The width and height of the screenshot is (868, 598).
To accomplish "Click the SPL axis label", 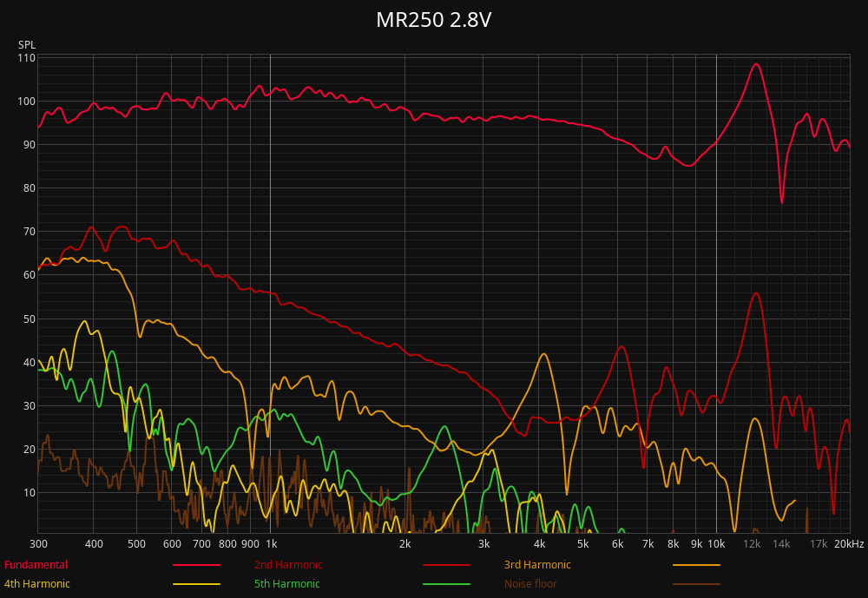I will [x=27, y=45].
